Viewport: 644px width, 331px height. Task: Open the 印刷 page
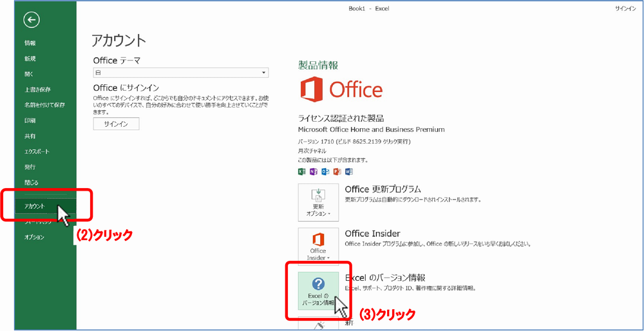(30, 120)
